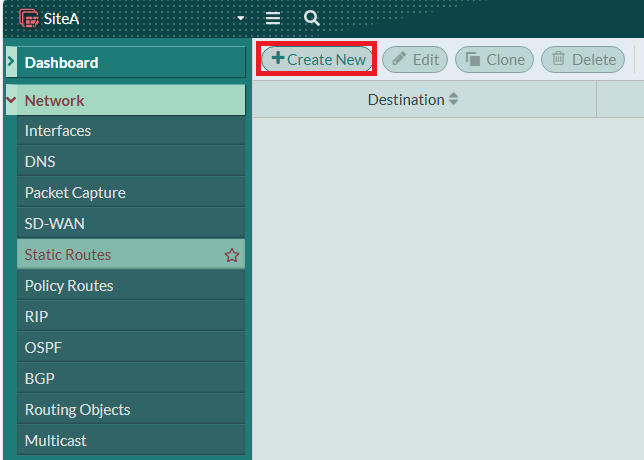The width and height of the screenshot is (644, 460).
Task: Click the Destination column header
Action: tap(424, 99)
